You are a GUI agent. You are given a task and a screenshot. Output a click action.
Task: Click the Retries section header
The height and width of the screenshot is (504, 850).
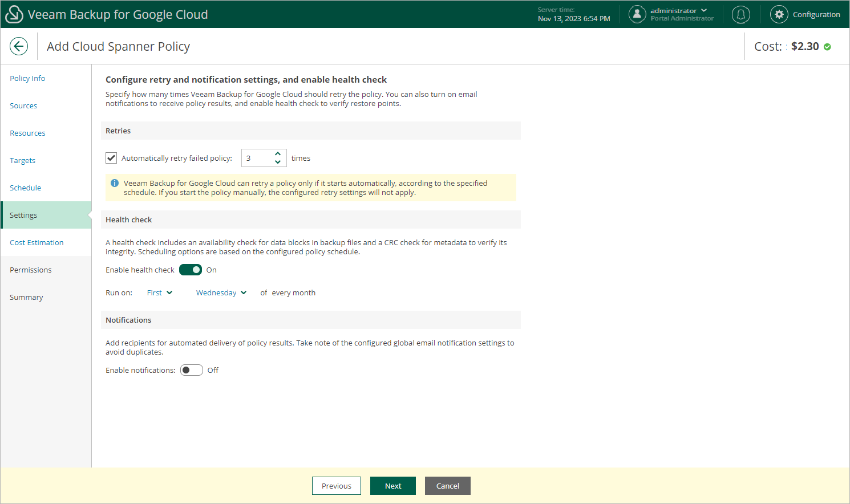(311, 131)
